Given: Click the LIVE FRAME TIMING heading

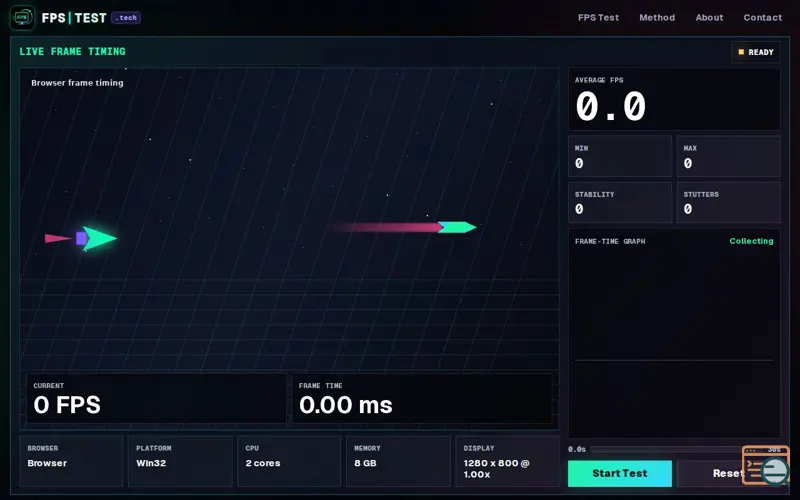Looking at the screenshot, I should click(72, 52).
